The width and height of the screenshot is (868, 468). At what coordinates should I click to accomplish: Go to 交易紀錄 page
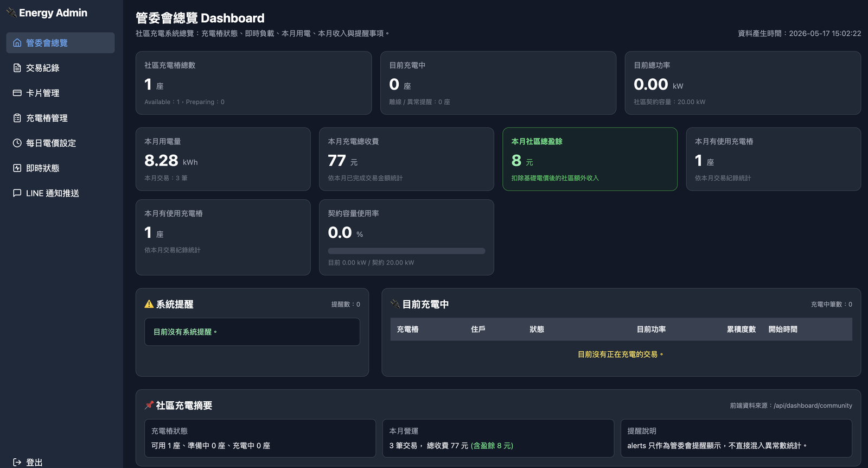pyautogui.click(x=60, y=68)
